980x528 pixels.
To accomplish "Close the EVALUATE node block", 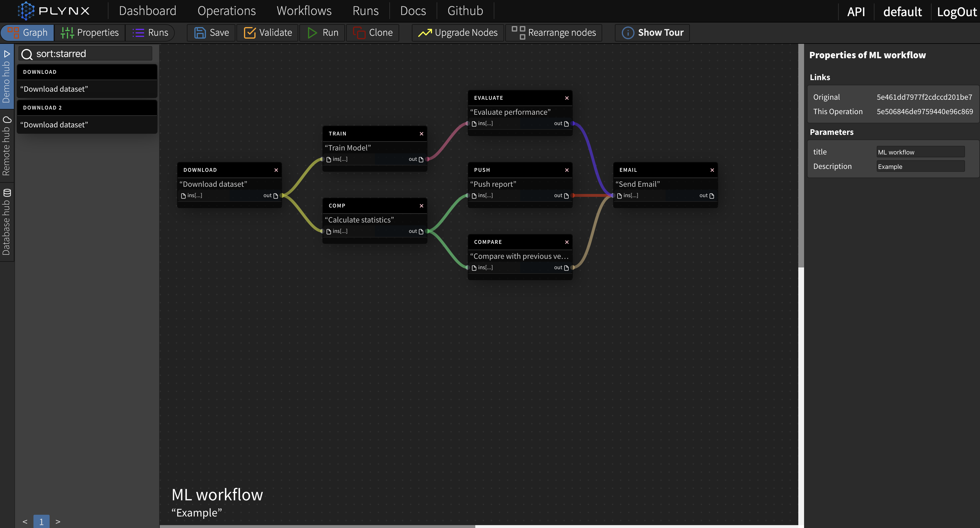I will 567,98.
